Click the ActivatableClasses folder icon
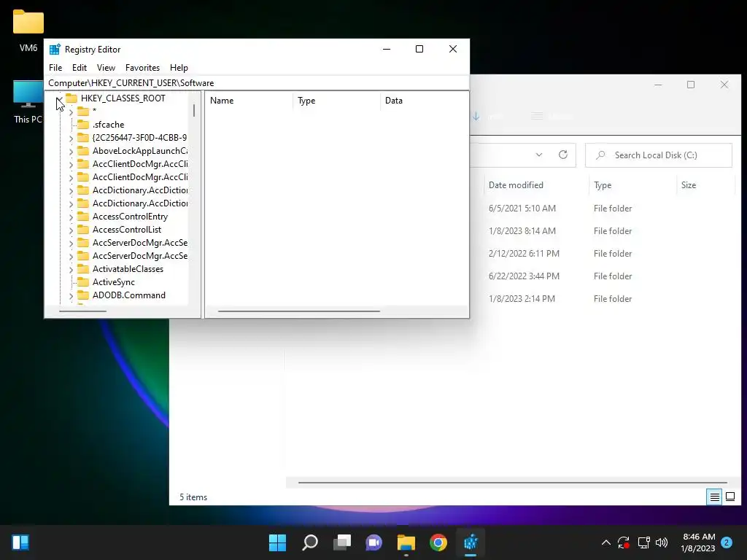 [83, 268]
